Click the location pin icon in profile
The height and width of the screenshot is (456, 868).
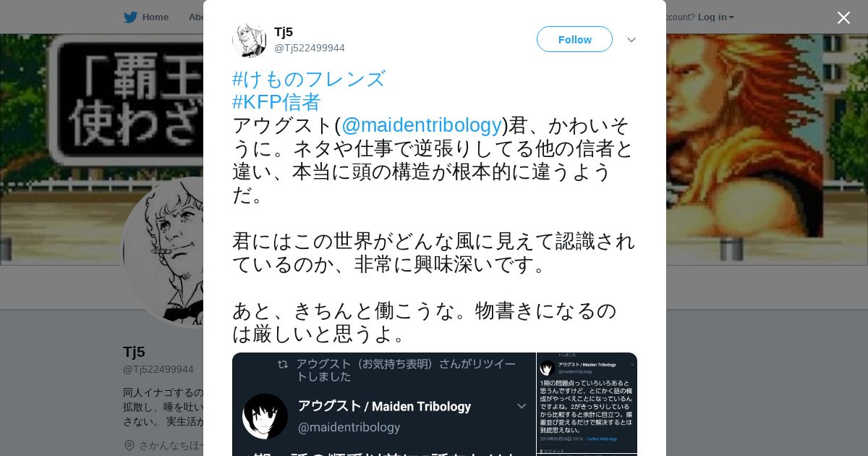[x=129, y=445]
